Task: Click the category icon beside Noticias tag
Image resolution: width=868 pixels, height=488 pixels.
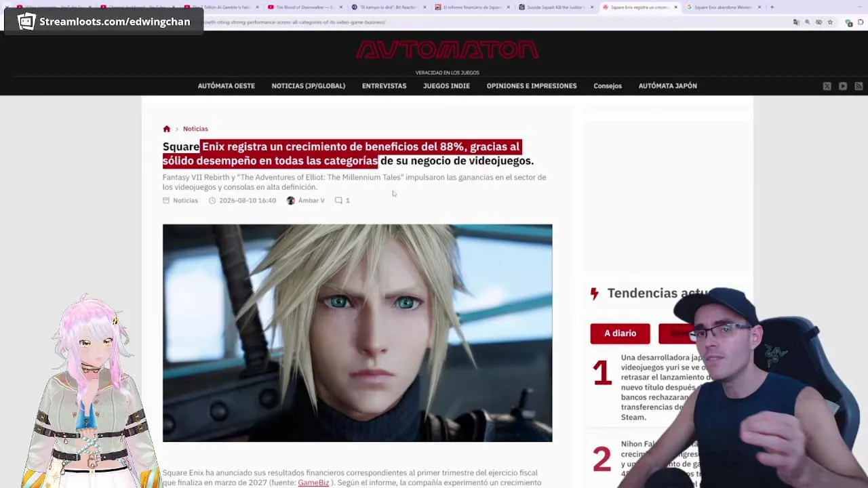Action: point(166,201)
